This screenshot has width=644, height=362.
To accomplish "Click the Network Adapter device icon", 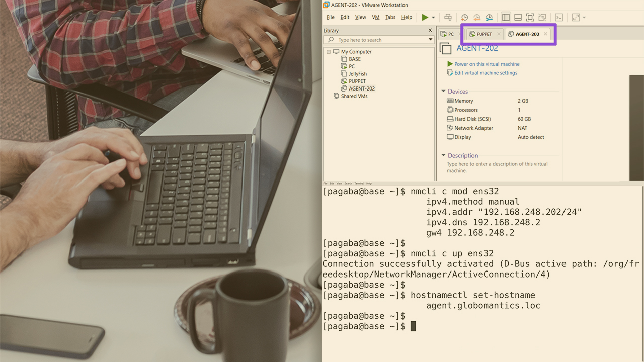I will (449, 128).
